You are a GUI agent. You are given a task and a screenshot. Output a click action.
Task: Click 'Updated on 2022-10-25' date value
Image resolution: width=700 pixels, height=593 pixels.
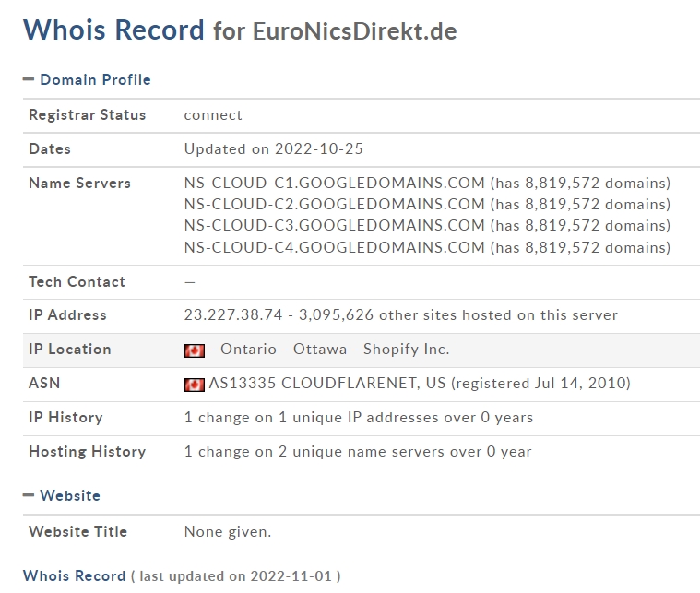pyautogui.click(x=274, y=148)
